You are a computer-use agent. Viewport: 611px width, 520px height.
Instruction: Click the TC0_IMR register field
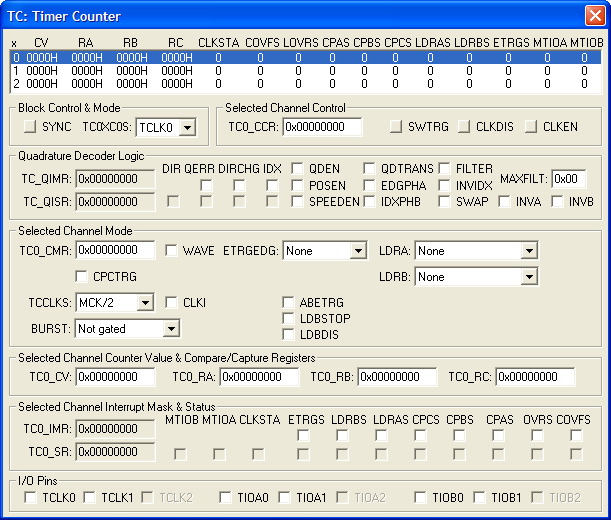115,429
